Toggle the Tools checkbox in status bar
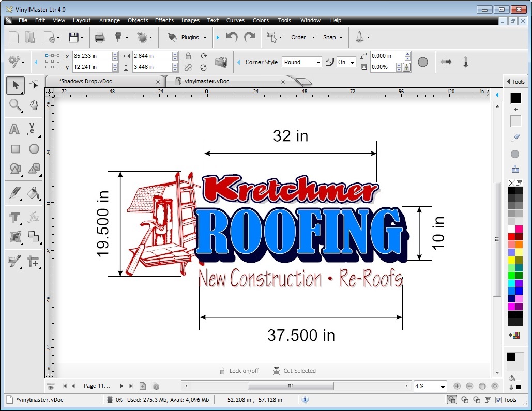The image size is (532, 411). coord(498,400)
